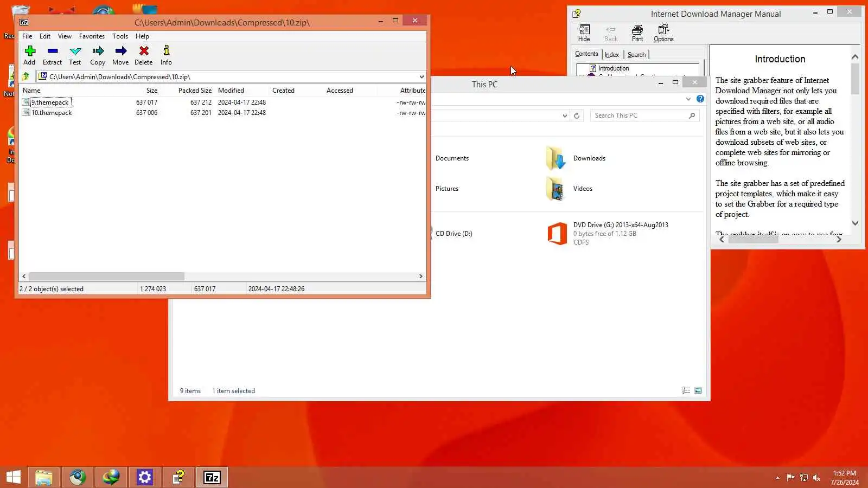Click the Internet Download Manager taskbar icon
This screenshot has height=488, width=868.
point(111,477)
